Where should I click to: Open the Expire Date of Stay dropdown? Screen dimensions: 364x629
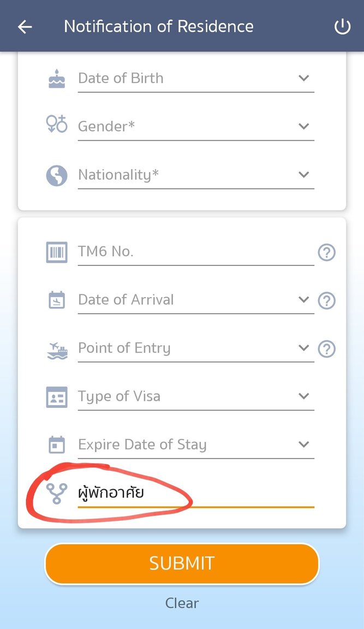pyautogui.click(x=304, y=444)
